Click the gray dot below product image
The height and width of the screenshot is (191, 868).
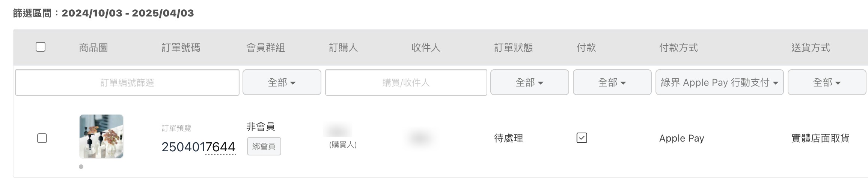pyautogui.click(x=81, y=167)
